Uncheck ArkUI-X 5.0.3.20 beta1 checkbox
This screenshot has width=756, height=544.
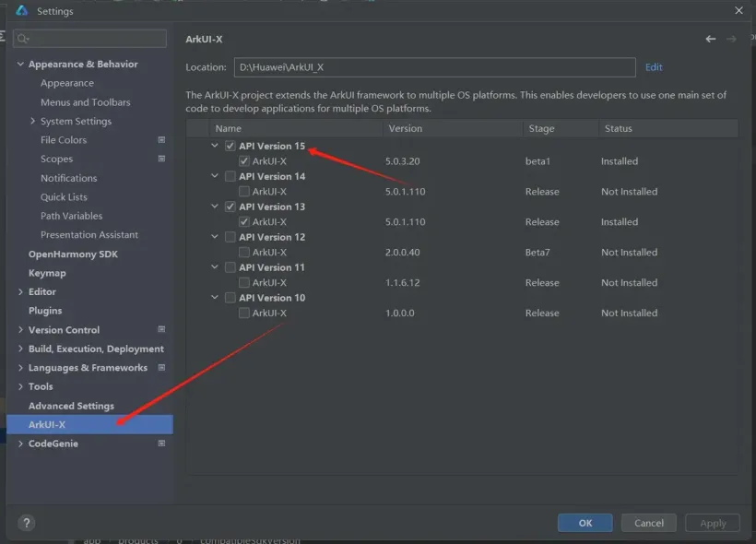(x=244, y=161)
